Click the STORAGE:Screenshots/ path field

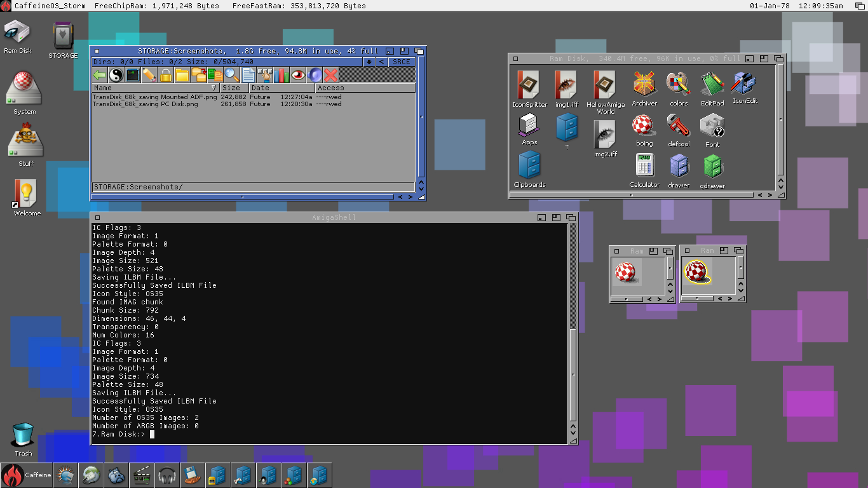(253, 187)
